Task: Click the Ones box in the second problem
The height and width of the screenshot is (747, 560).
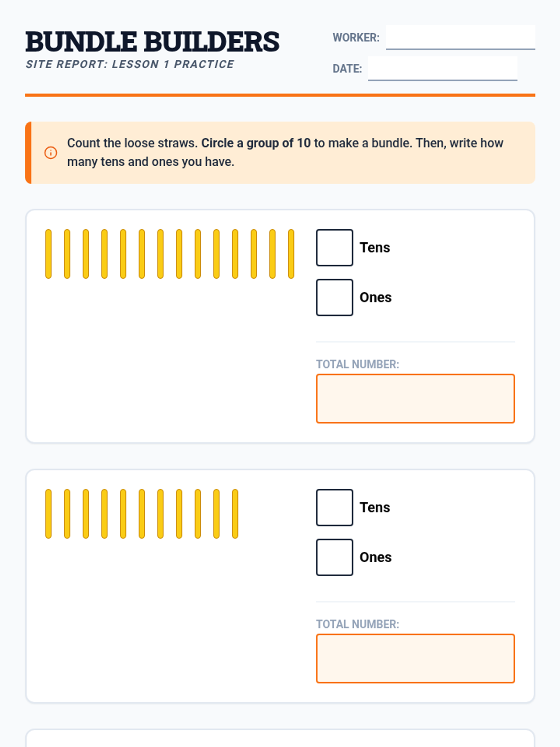Action: (335, 557)
